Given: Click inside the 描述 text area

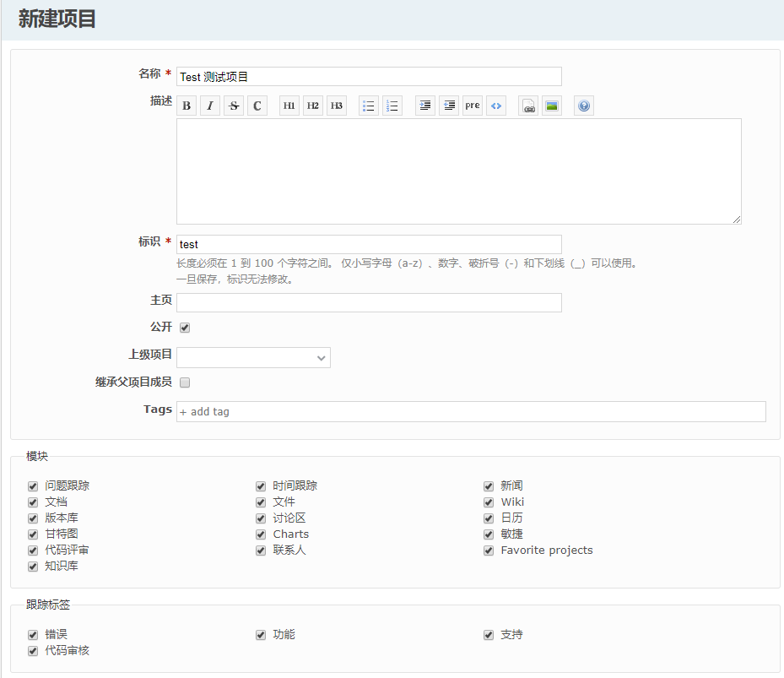Looking at the screenshot, I should [x=458, y=171].
